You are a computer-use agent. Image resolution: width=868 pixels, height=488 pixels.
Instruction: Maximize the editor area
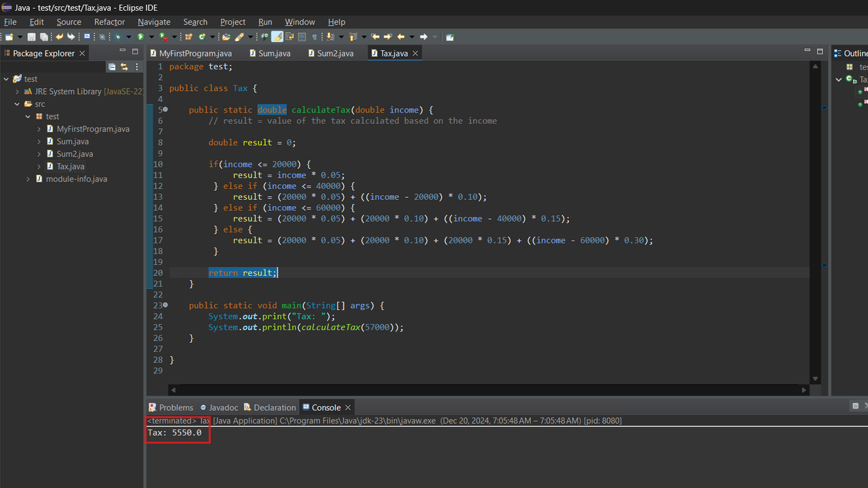point(819,52)
